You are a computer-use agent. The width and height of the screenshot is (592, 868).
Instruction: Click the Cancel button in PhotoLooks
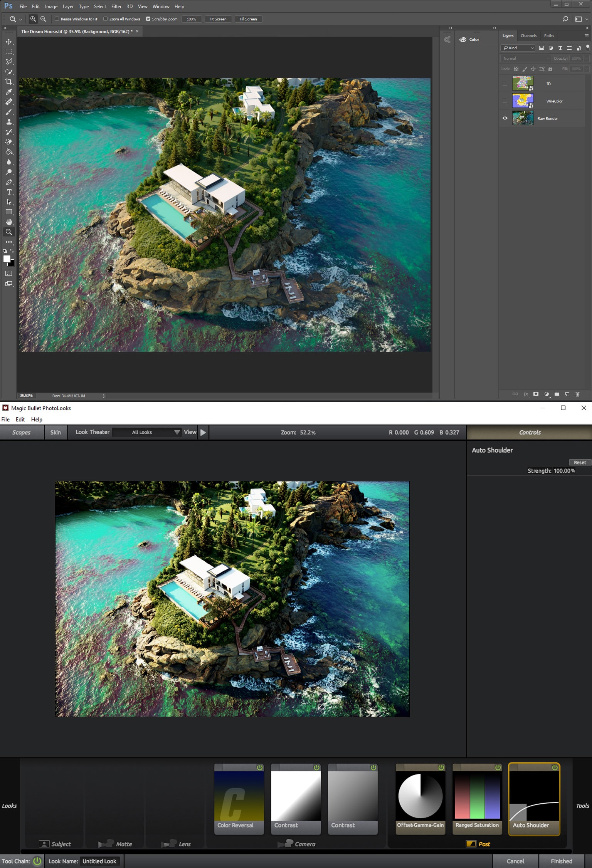515,861
